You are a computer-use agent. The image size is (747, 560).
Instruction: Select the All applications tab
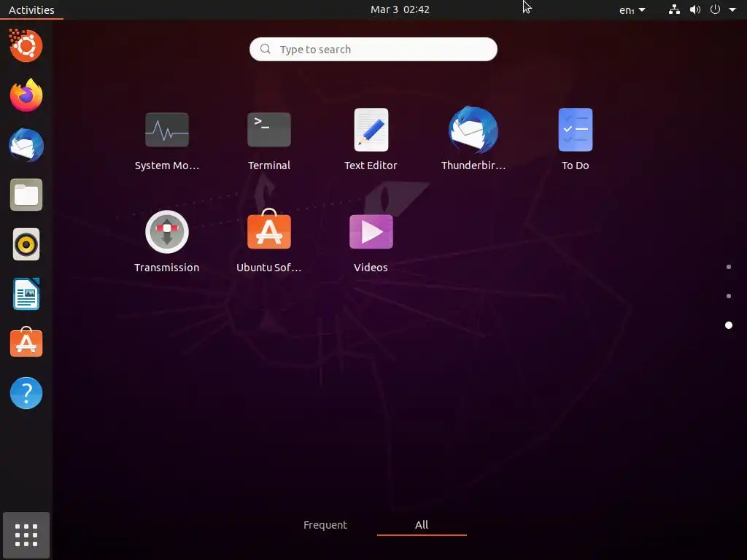[x=422, y=525]
